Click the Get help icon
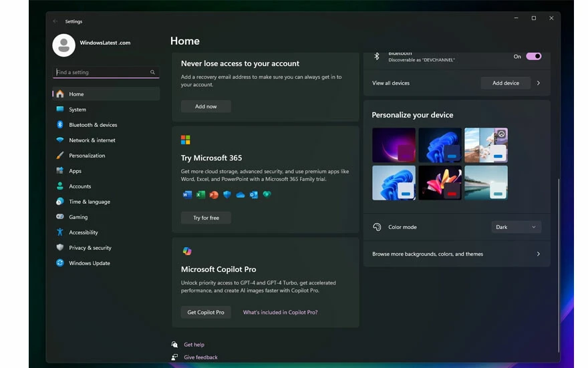Image resolution: width=588 pixels, height=368 pixels. click(x=174, y=344)
